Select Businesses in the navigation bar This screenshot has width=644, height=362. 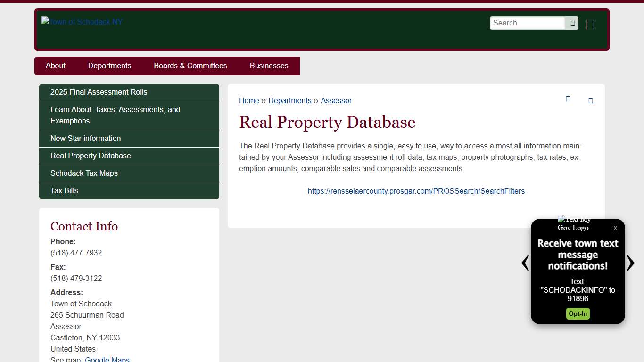269,66
